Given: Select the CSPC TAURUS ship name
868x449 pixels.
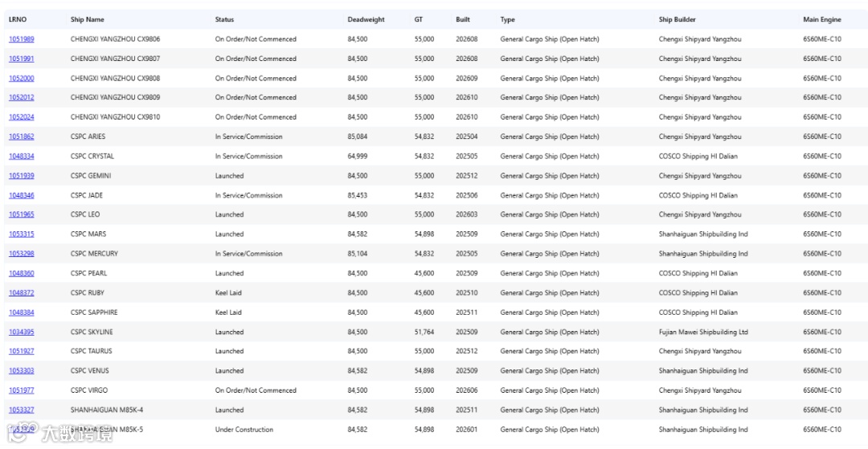Looking at the screenshot, I should click(92, 351).
